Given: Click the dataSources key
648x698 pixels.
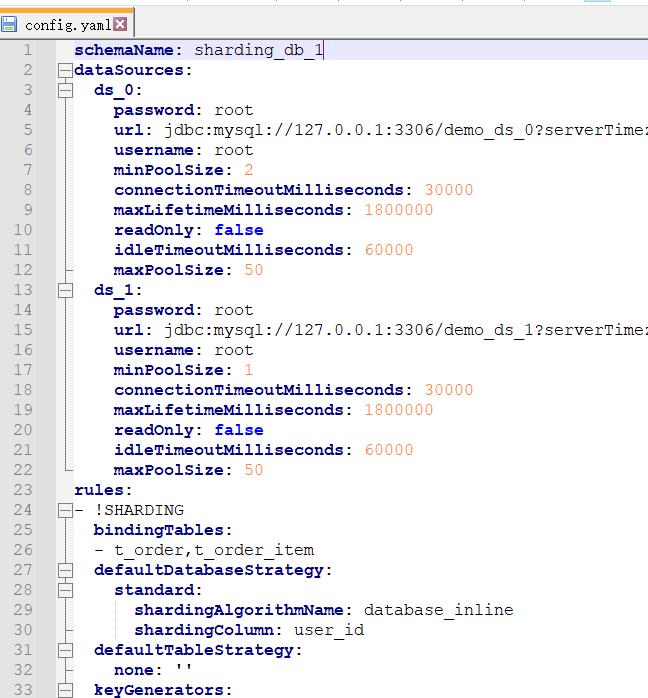Looking at the screenshot, I should coord(129,70).
